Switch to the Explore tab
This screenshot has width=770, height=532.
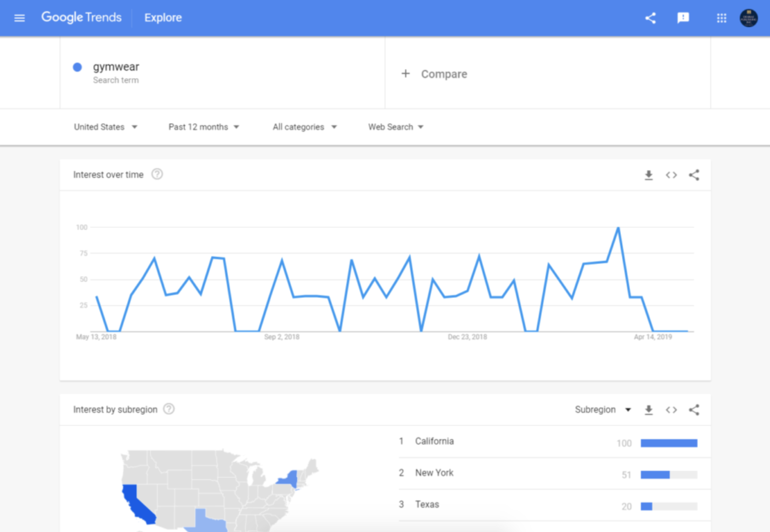(162, 18)
